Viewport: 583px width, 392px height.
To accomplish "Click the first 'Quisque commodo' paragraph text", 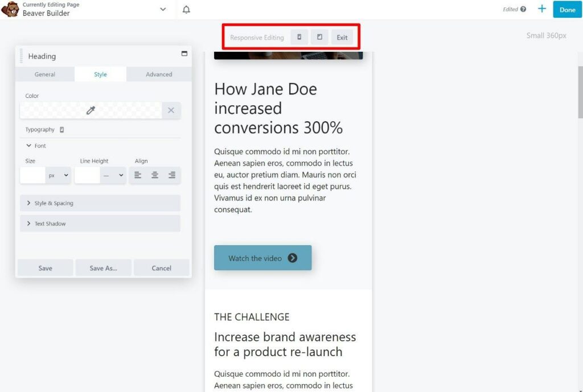I will point(285,180).
